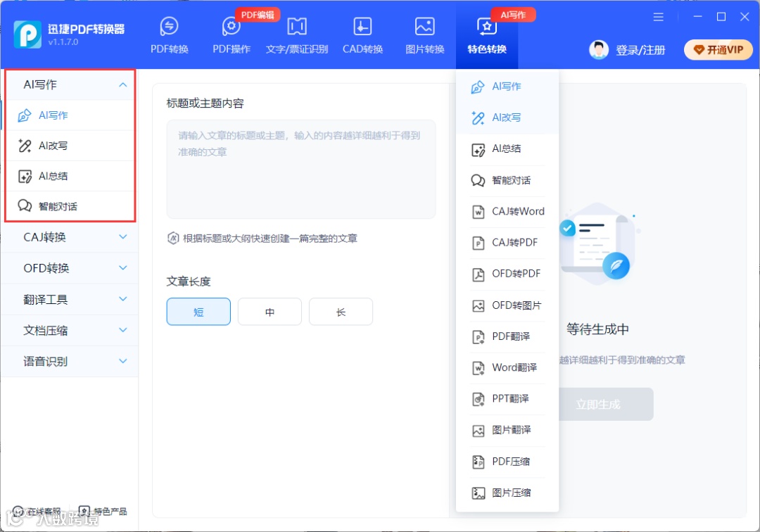Open the PDF转换 tab icon

(169, 26)
